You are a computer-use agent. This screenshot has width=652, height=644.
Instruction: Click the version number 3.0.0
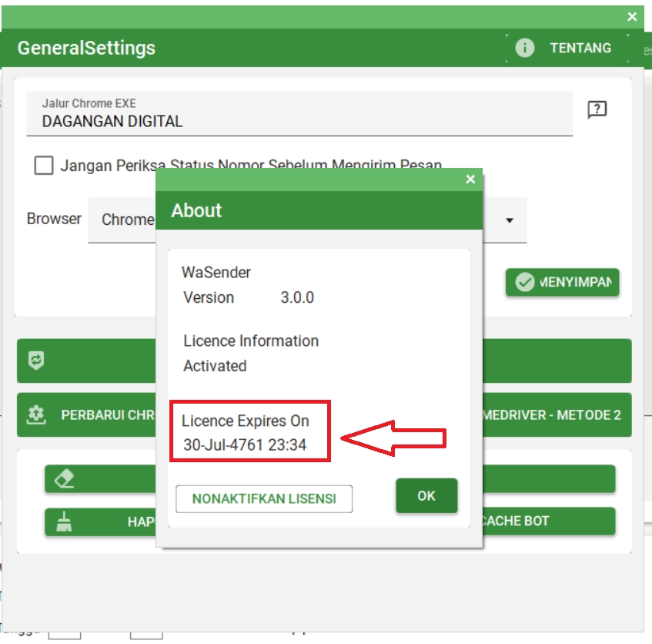[x=297, y=297]
